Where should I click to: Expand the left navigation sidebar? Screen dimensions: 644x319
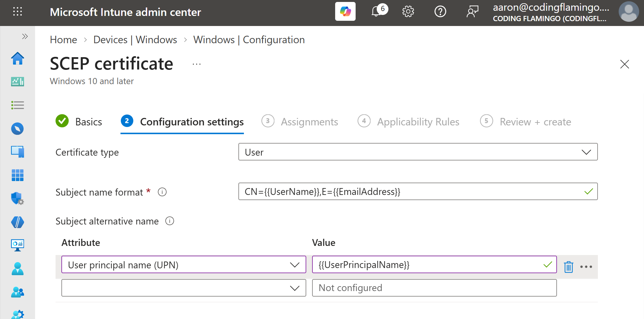pyautogui.click(x=25, y=36)
